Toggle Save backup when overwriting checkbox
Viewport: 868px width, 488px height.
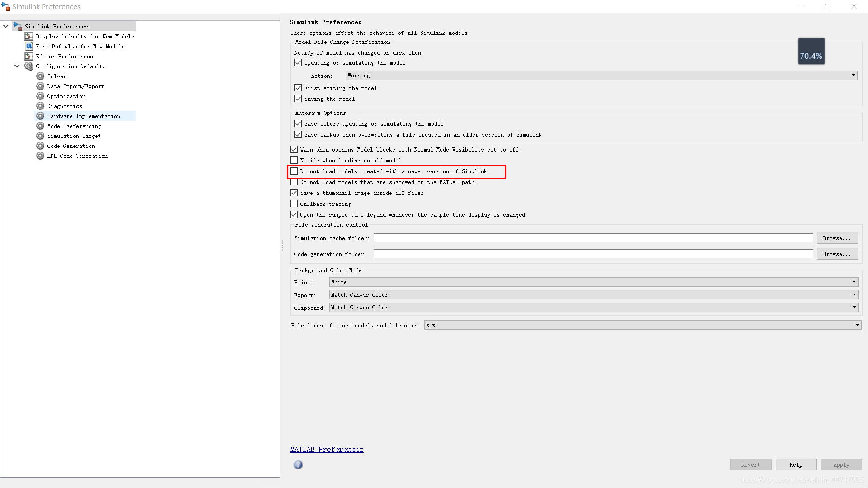(x=298, y=134)
